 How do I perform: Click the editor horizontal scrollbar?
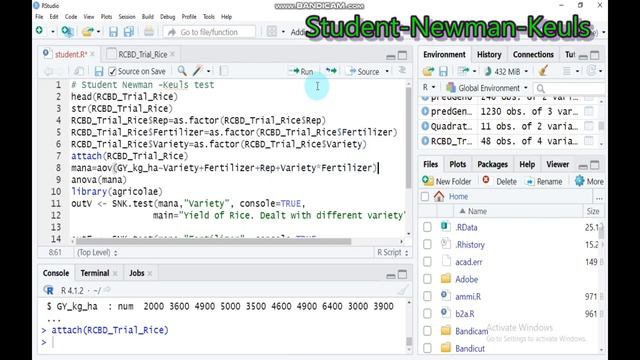213,241
